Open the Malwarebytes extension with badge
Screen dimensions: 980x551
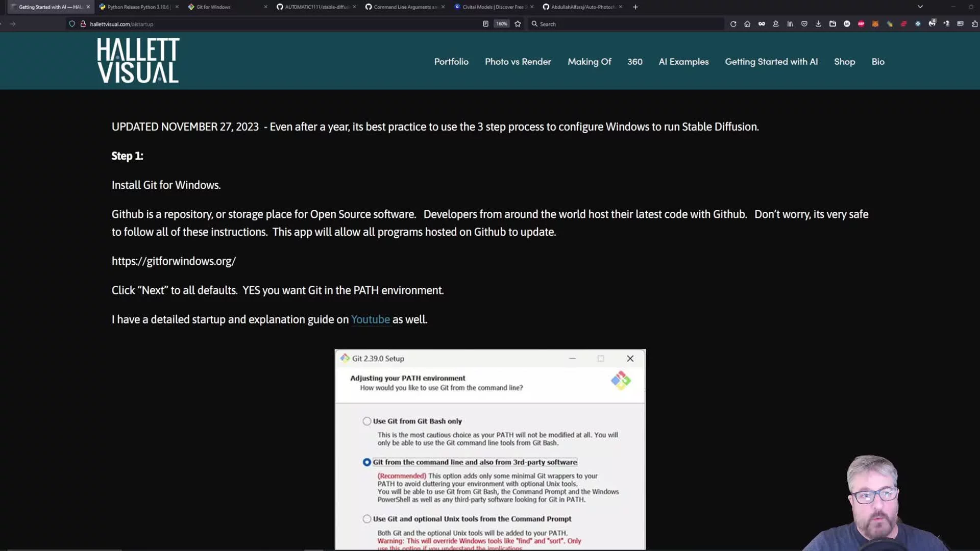[x=932, y=23]
